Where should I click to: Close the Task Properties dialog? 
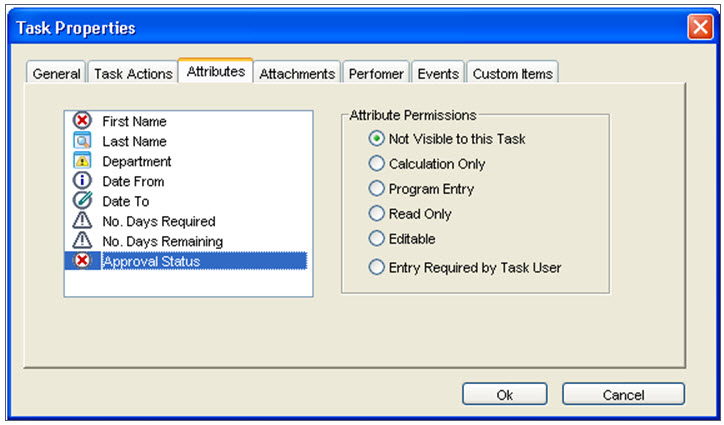point(700,27)
